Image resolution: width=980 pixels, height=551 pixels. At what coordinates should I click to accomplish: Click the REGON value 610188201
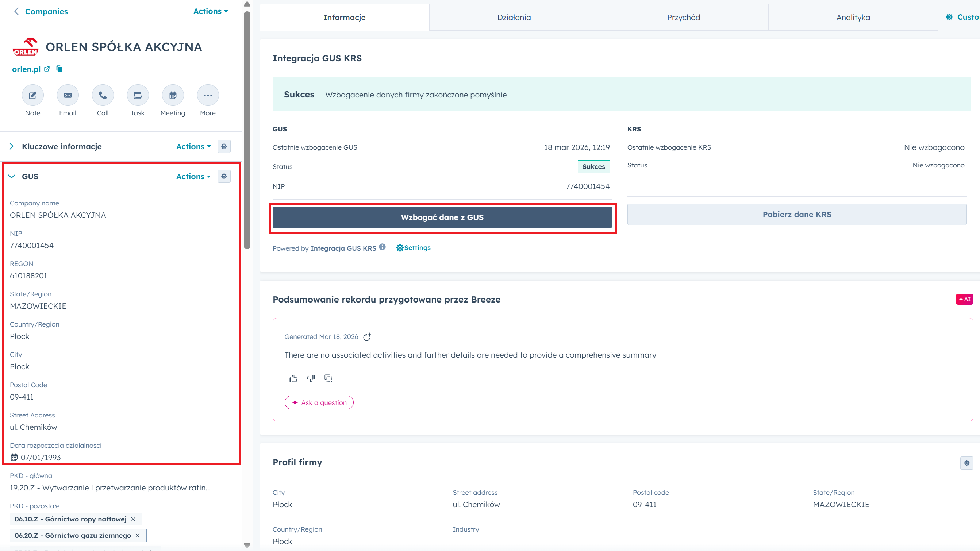click(x=28, y=276)
